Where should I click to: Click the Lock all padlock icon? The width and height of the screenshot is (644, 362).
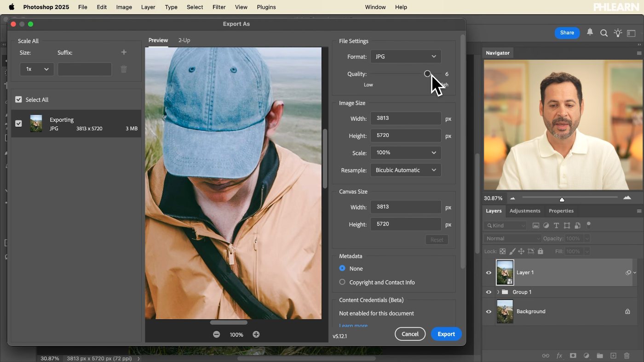click(x=540, y=251)
